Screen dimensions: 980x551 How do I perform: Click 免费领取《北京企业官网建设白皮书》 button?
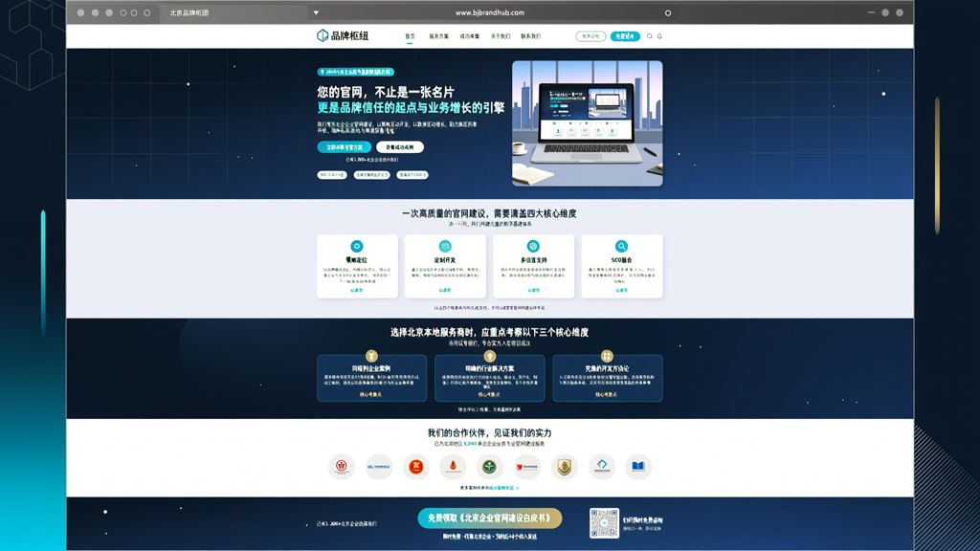click(x=489, y=518)
